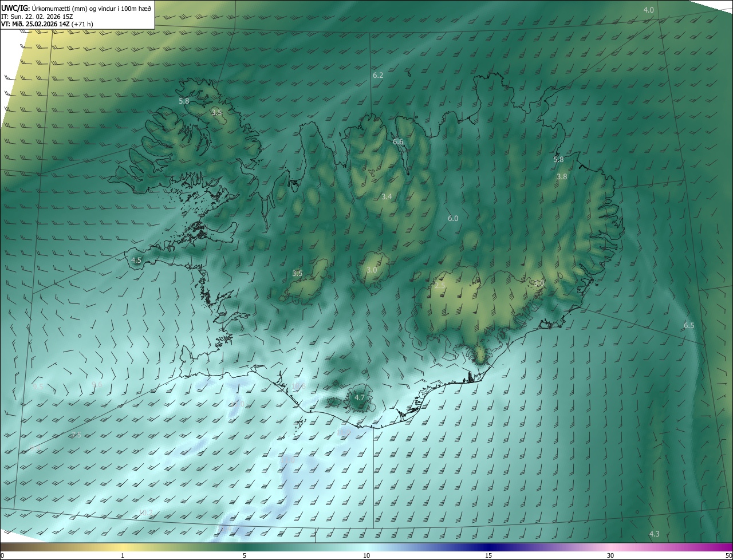Click the 6.6 value in the northern fjord
Viewport: 733px width, 560px height.
398,142
